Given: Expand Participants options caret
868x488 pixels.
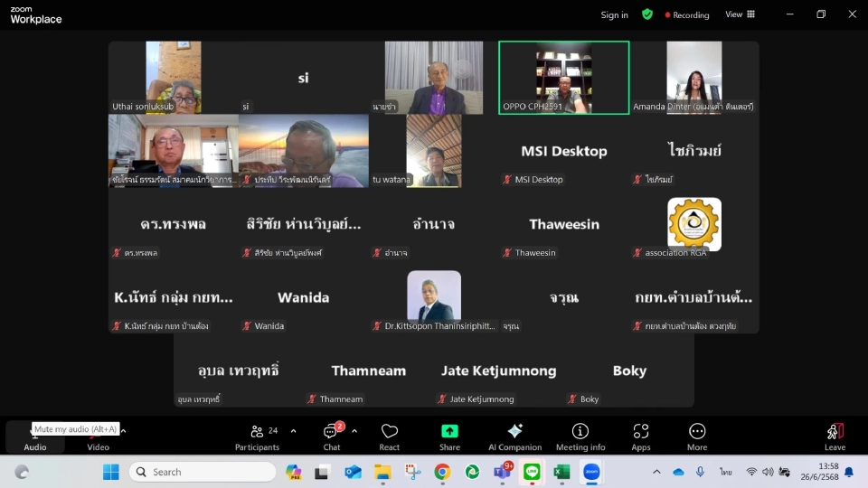Looking at the screenshot, I should coord(293,431).
